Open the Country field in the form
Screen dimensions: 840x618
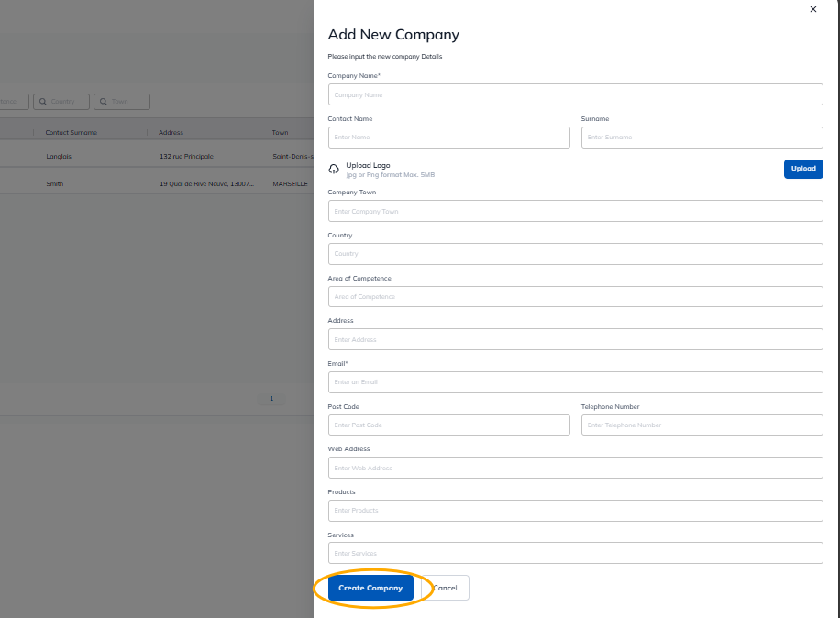coord(575,254)
